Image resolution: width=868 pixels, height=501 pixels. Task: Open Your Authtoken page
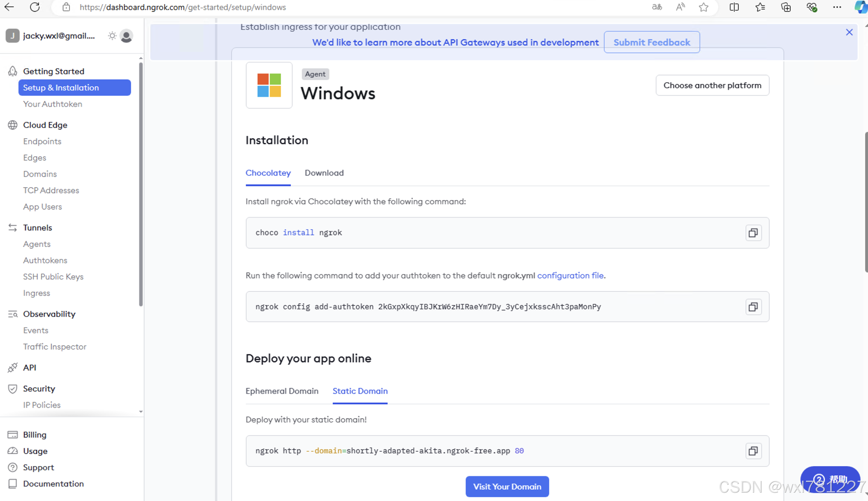53,104
